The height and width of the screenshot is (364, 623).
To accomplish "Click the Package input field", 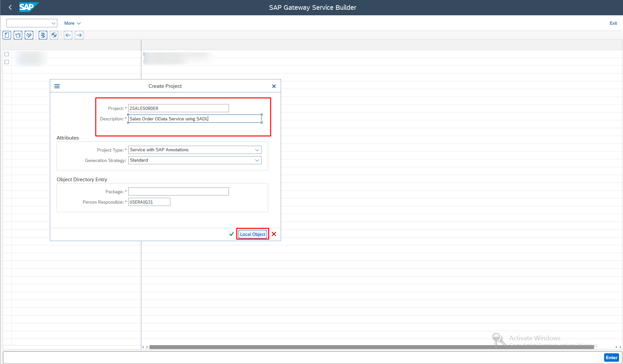I will point(178,192).
